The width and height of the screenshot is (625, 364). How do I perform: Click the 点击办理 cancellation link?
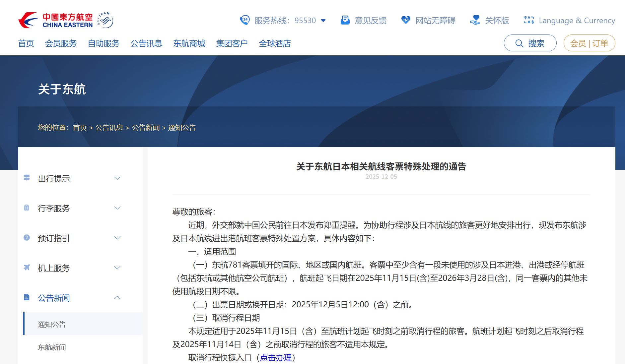point(276,358)
